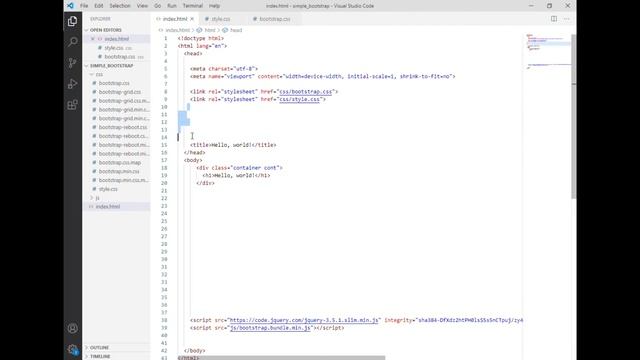This screenshot has height=360, width=640.
Task: Collapse the Open Editors section
Action: (x=105, y=30)
